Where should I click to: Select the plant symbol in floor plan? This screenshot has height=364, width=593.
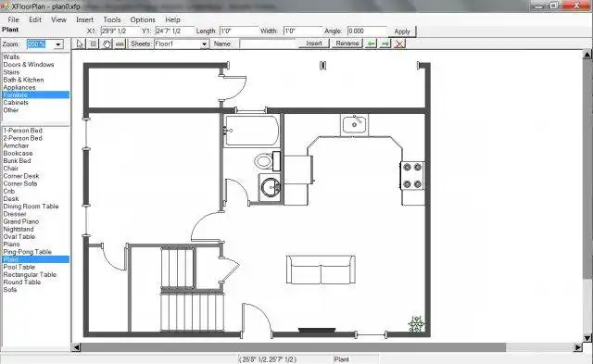pos(416,324)
